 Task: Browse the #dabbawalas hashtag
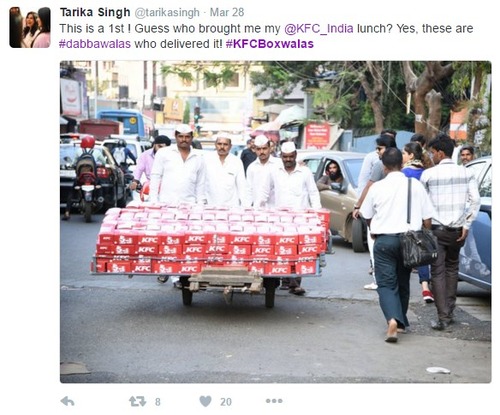click(95, 44)
